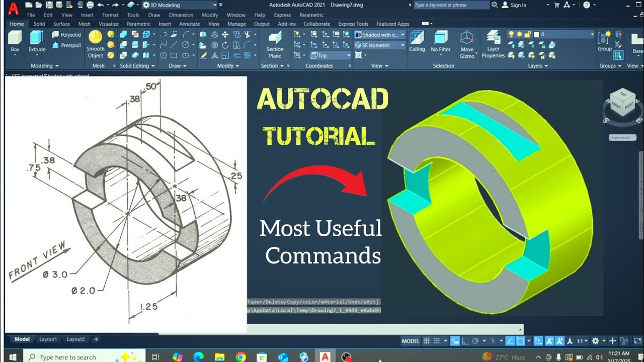
Task: Add a new layout with plus tab
Action: [x=96, y=339]
